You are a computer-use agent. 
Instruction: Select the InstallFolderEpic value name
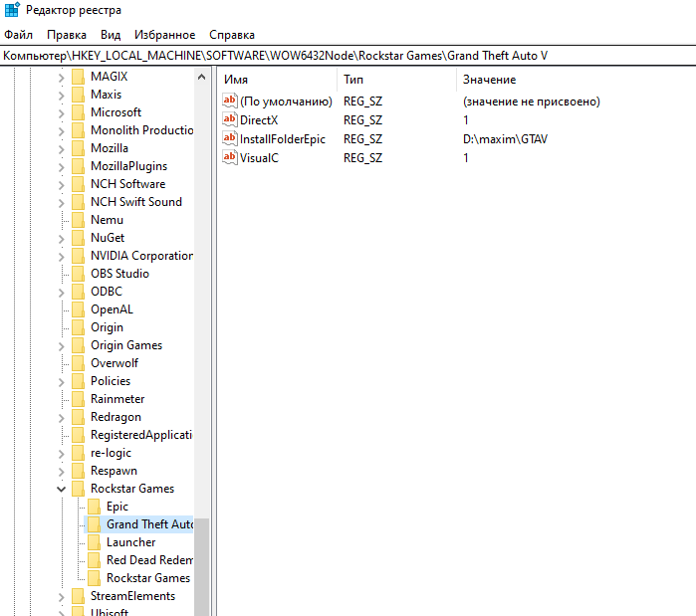point(283,139)
